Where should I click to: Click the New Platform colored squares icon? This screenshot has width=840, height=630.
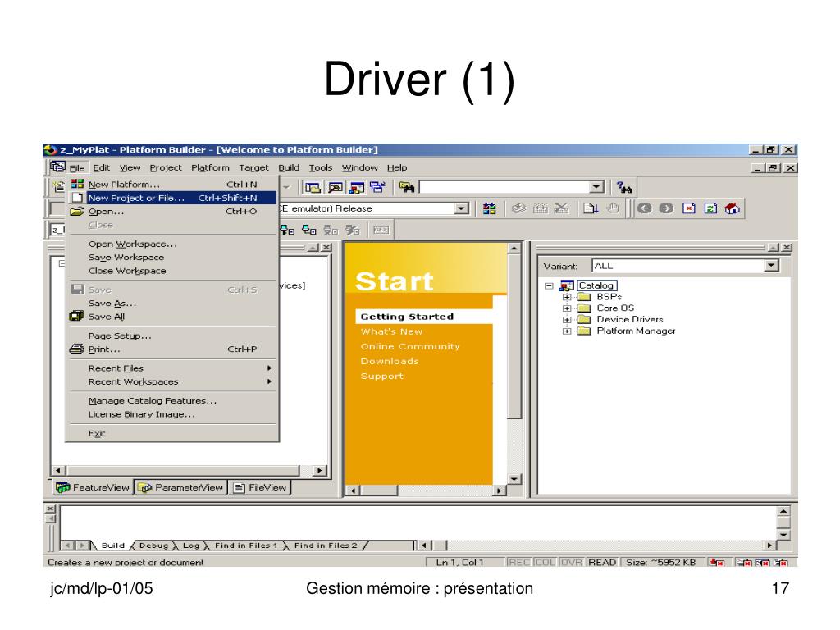tap(77, 184)
